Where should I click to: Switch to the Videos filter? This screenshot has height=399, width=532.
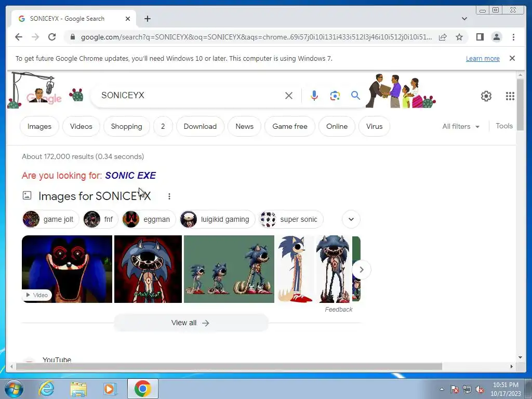[x=81, y=126]
